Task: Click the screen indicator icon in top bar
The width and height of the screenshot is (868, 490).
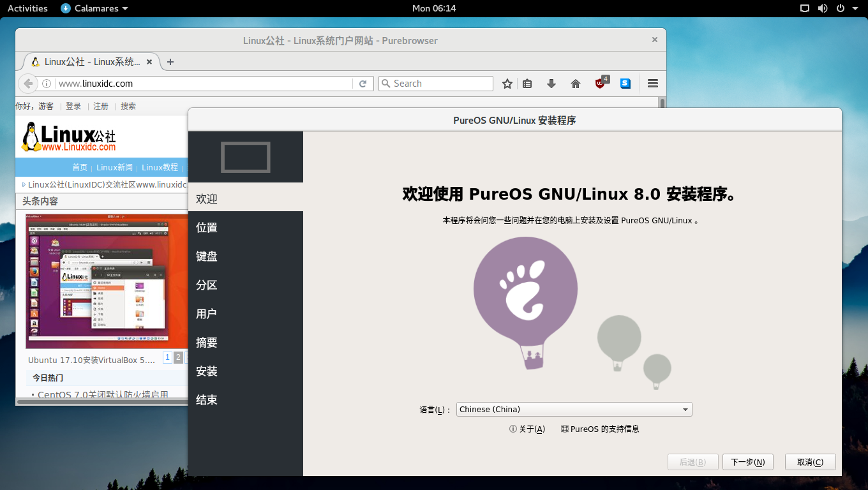Action: (x=804, y=8)
